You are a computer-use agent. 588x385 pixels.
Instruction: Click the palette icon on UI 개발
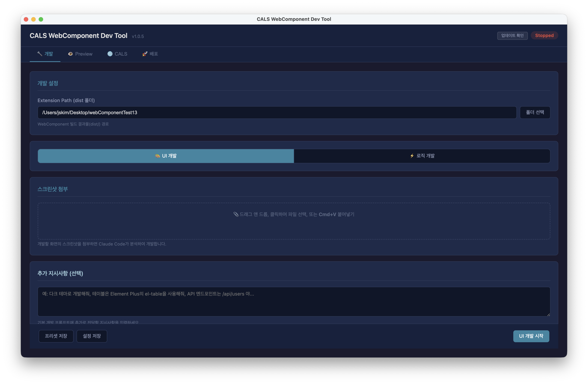157,156
